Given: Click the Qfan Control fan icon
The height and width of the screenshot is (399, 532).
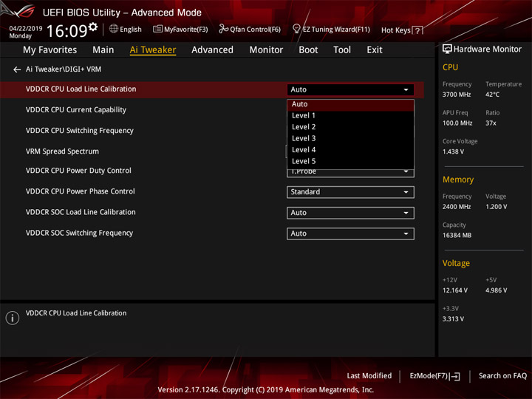Looking at the screenshot, I should [x=223, y=29].
